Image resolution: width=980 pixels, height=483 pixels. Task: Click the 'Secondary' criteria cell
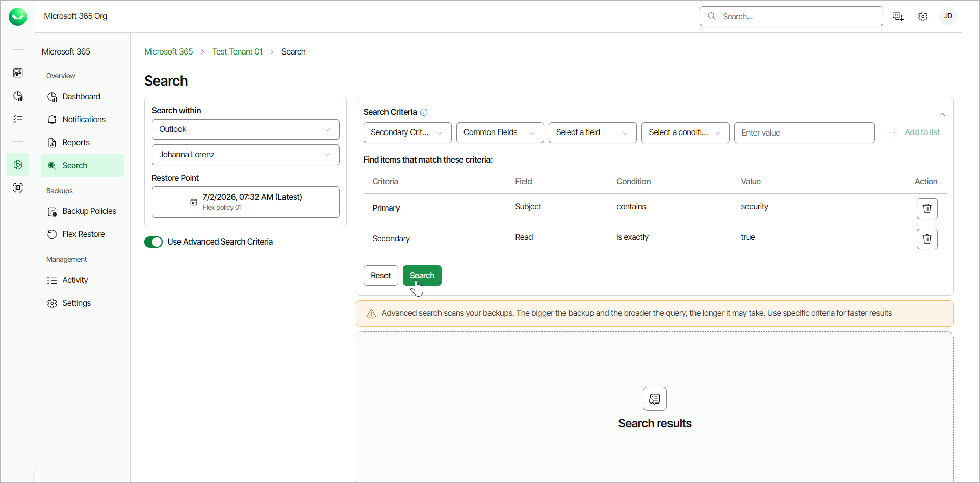tap(391, 239)
